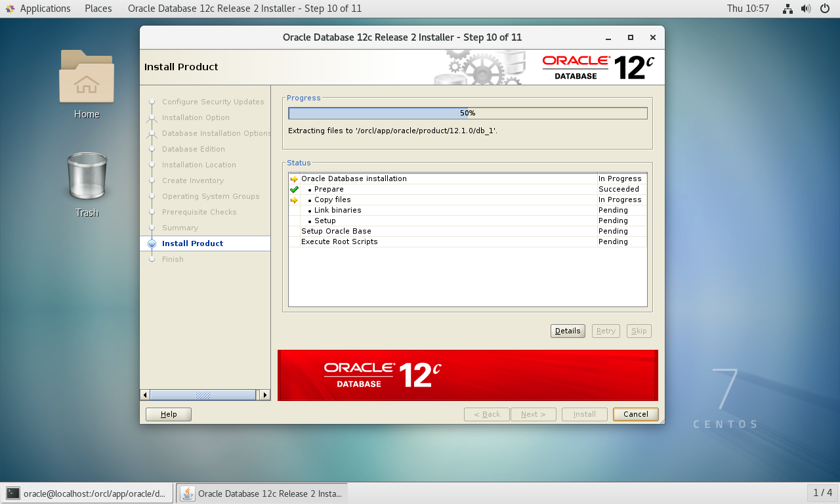Select the Execute Root Scripts row
This screenshot has height=504, width=840.
tap(468, 241)
